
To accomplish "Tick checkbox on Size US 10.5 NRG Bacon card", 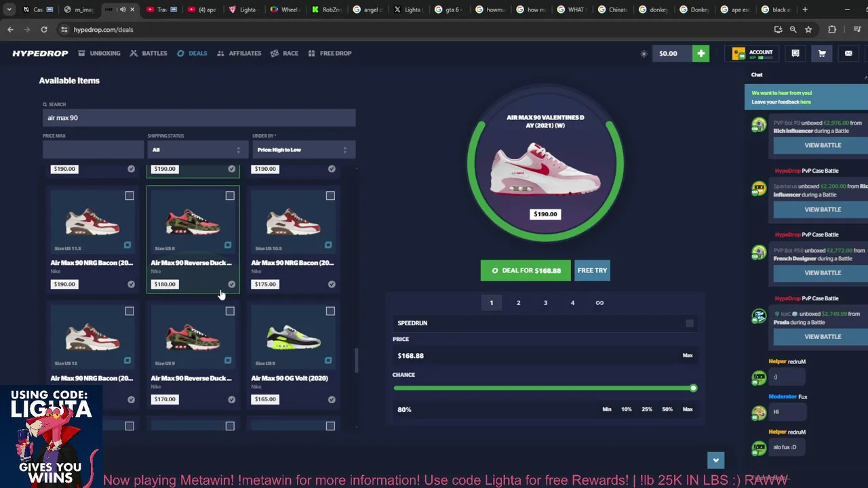I will coord(330,196).
